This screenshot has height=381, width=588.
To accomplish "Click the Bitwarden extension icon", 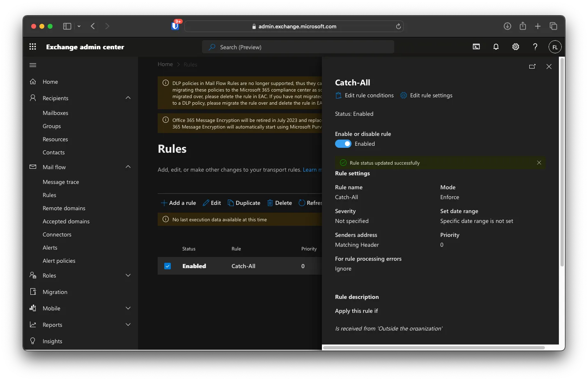I will click(175, 26).
